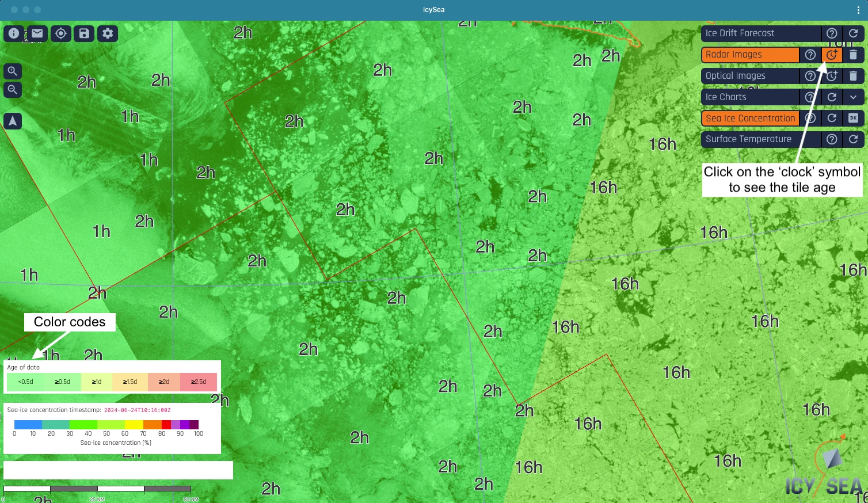Click the distance scale bar at bottom
868x503 pixels.
click(x=98, y=489)
